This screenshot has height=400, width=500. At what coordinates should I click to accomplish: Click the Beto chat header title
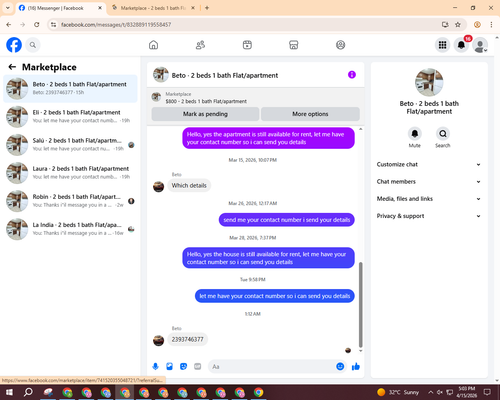click(225, 76)
